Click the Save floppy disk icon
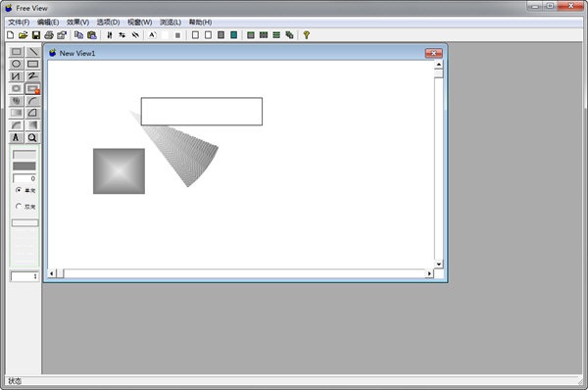588x390 pixels. point(36,35)
